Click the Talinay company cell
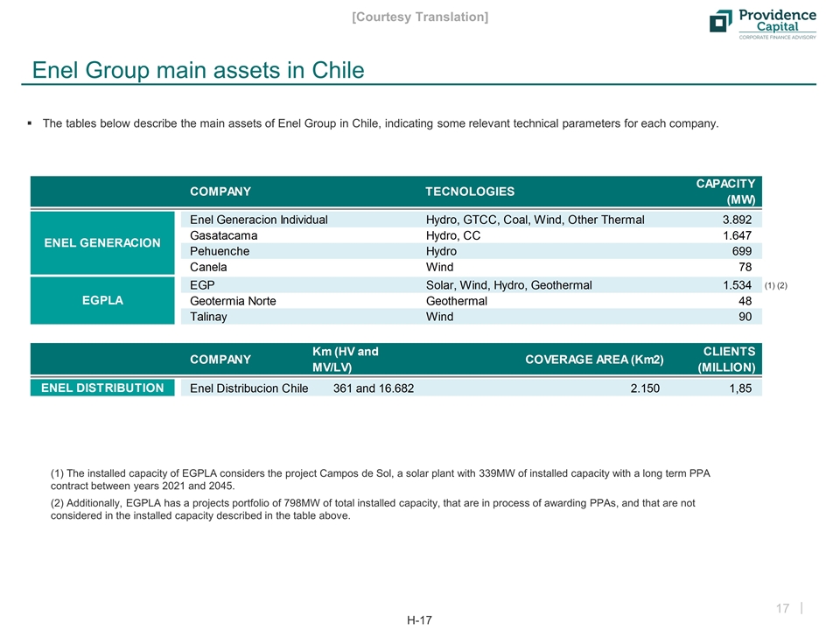 [202, 317]
